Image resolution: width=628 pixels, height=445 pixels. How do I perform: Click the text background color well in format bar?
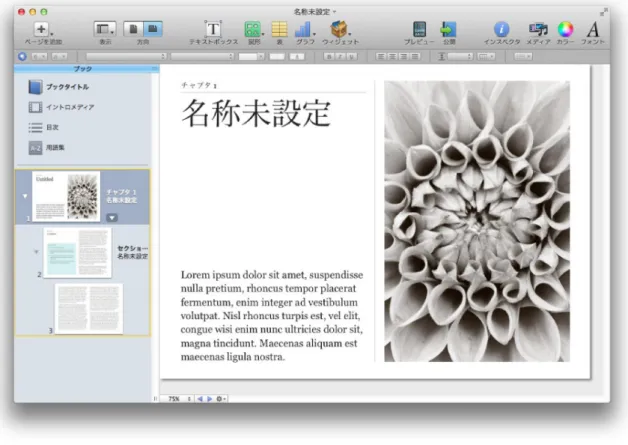(x=297, y=56)
